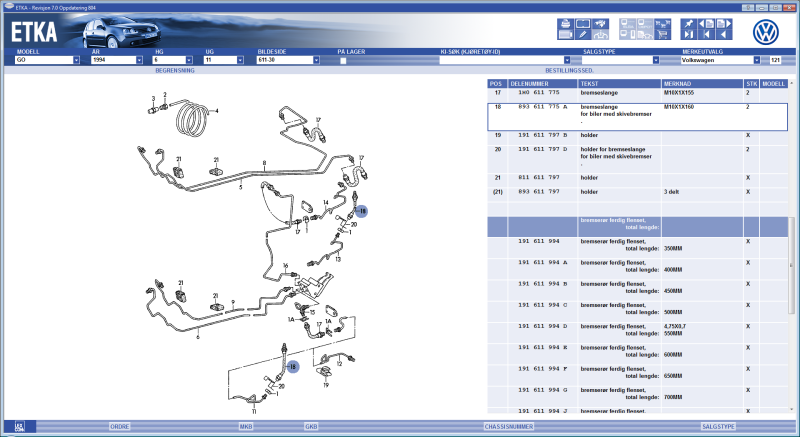Click the printer icon in the toolbar
800x437 pixels.
pyautogui.click(x=565, y=23)
